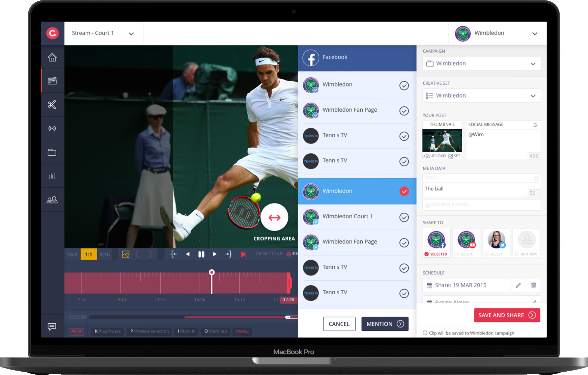This screenshot has width=588, height=375.
Task: Delete the schedule with trash icon
Action: 533,285
